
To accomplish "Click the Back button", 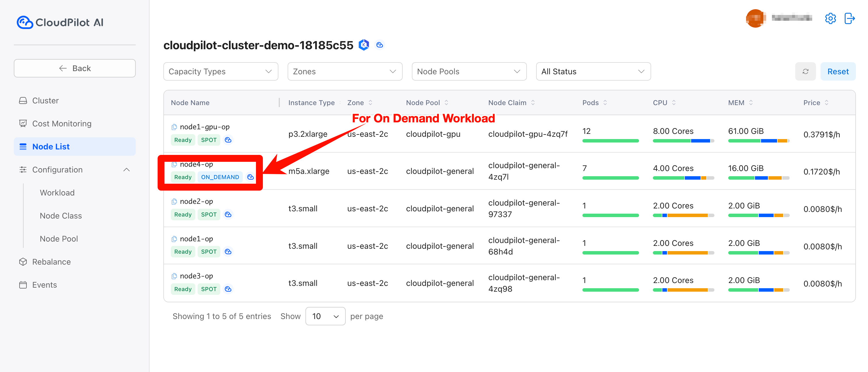I will [74, 68].
